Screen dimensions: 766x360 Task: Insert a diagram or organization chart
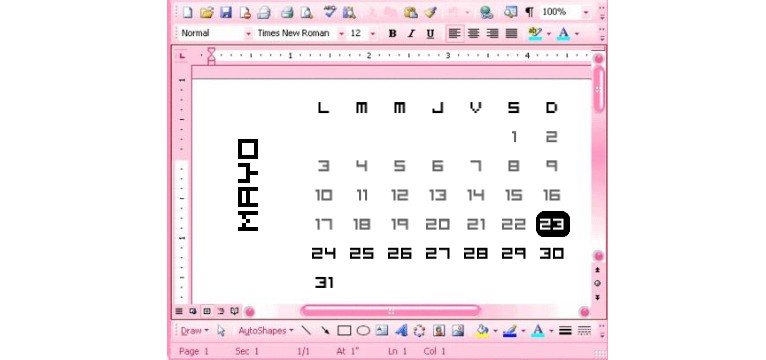click(419, 331)
